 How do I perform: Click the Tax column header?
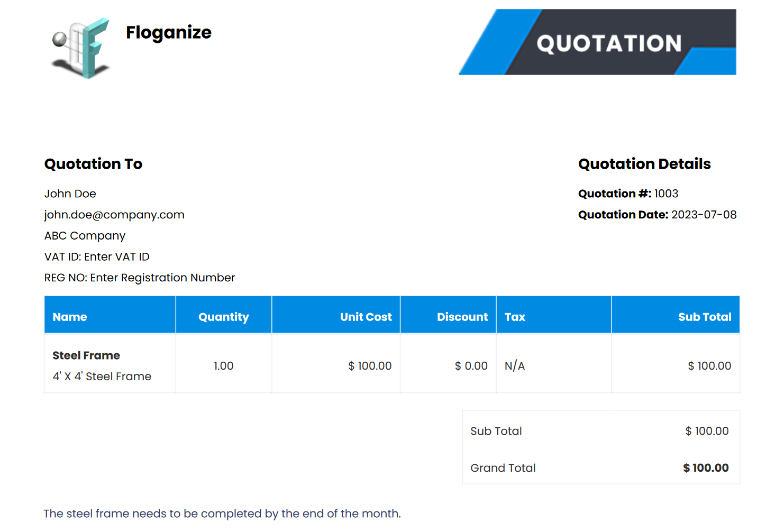coord(515,317)
